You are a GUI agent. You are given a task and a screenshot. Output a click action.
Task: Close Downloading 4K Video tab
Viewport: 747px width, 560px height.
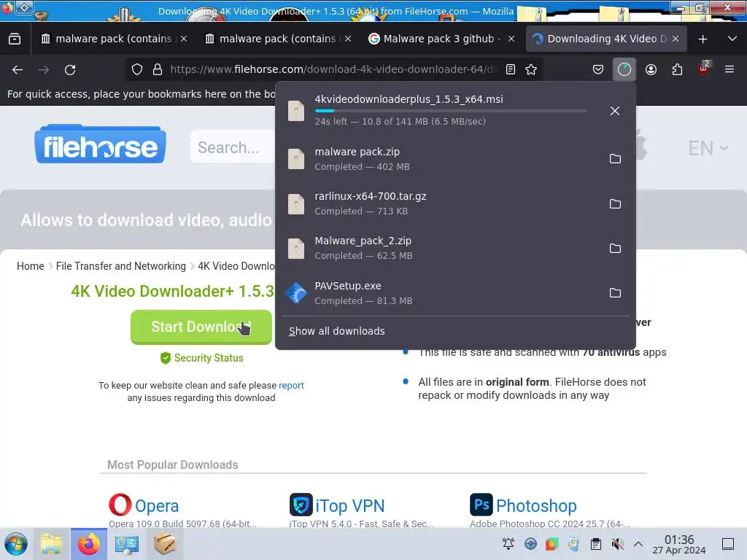click(676, 39)
